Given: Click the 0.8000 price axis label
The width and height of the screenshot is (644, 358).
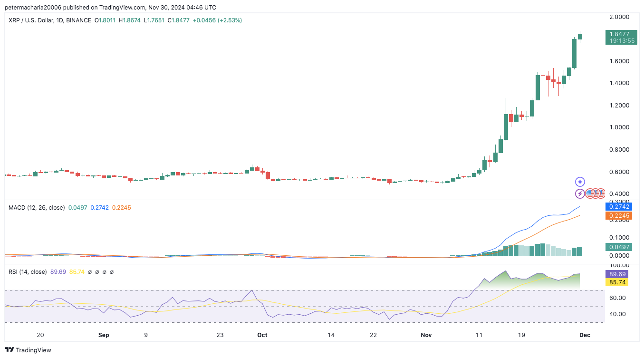Looking at the screenshot, I should (619, 149).
